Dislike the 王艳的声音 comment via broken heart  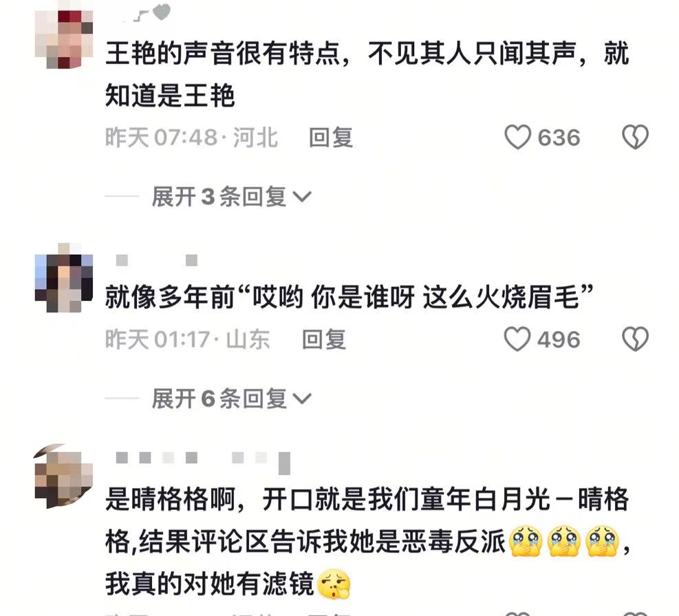point(635,137)
